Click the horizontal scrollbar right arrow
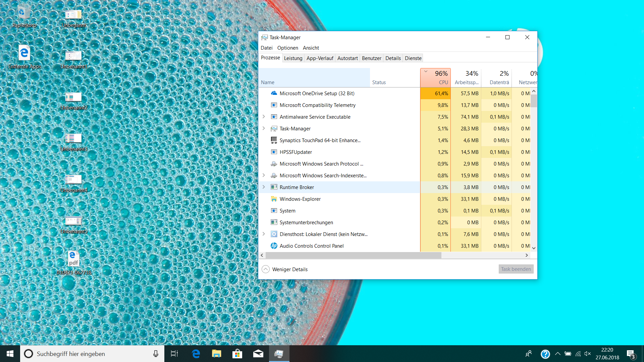 click(x=527, y=255)
